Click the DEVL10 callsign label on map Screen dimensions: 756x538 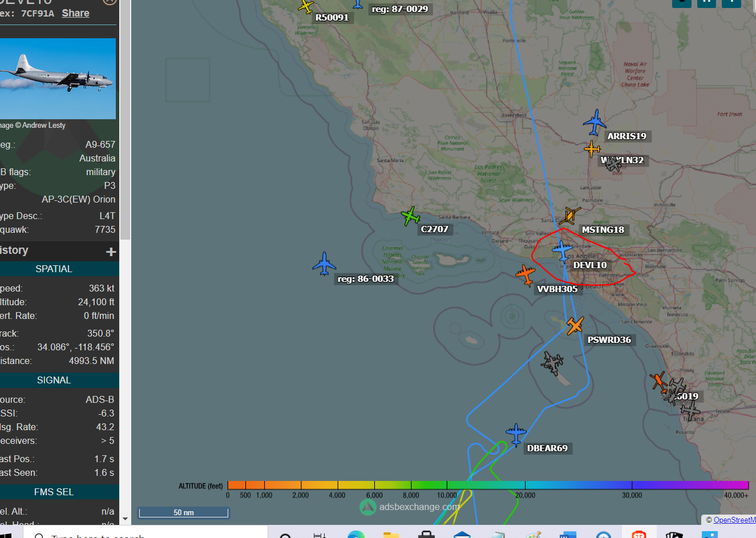(590, 265)
